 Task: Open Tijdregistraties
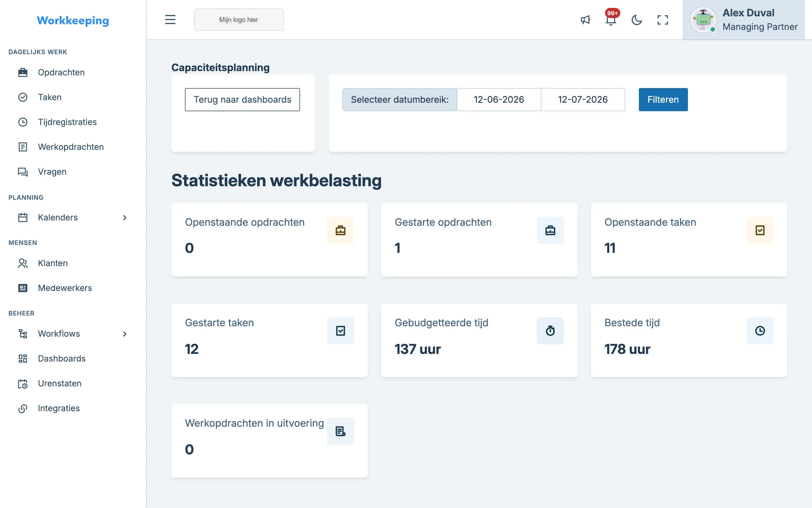(x=67, y=122)
